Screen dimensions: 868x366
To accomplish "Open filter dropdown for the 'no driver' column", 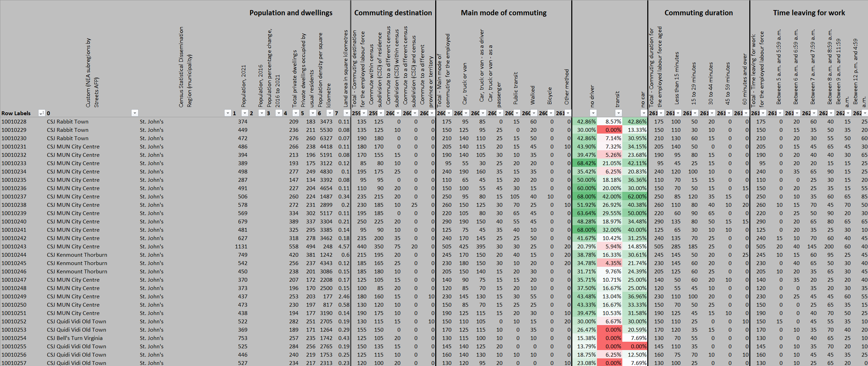I will coord(593,113).
